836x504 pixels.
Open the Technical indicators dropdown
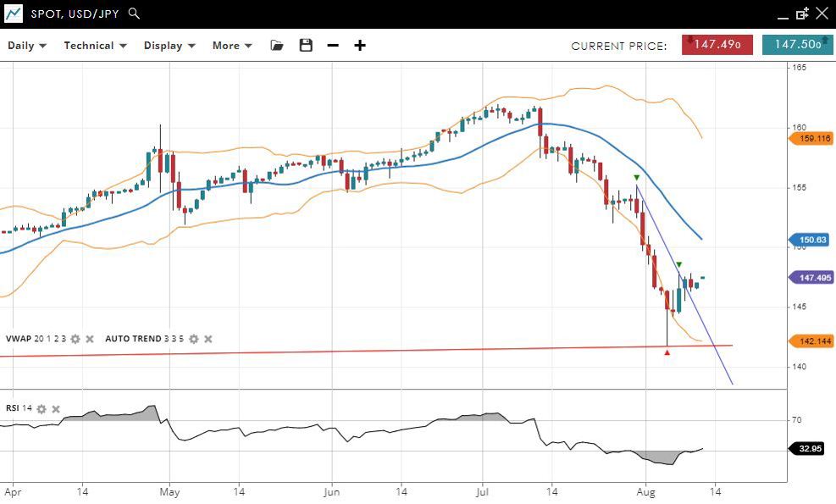95,46
